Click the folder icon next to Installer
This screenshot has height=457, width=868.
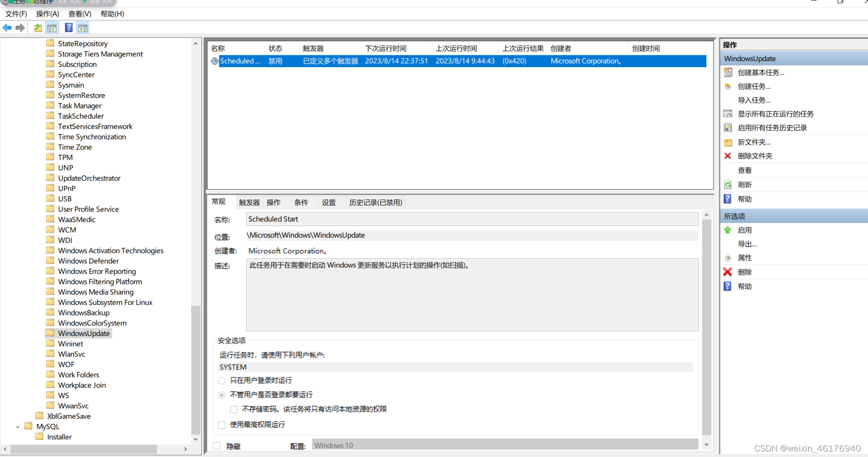click(x=40, y=436)
